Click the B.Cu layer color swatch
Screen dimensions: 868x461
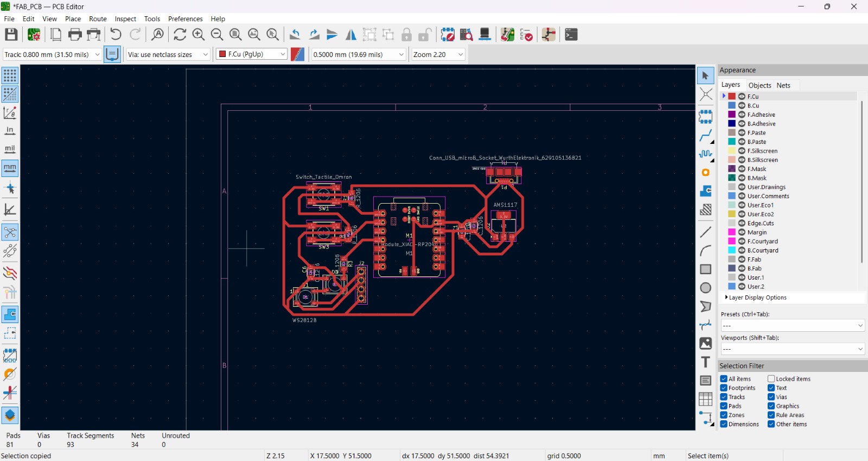point(732,106)
